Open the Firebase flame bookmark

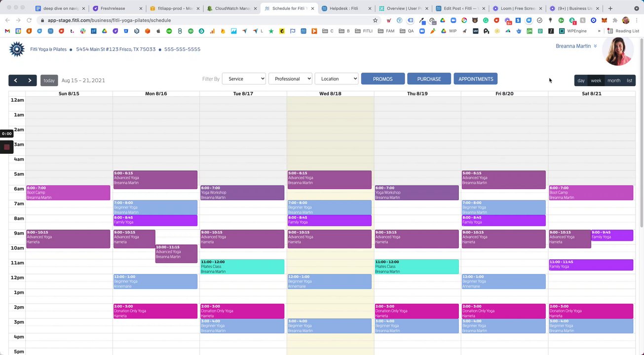point(223,31)
